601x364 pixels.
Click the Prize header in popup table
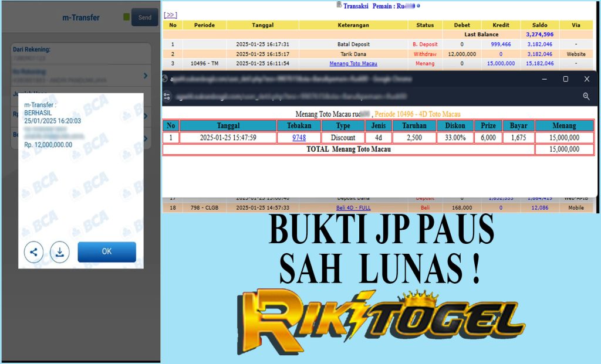pyautogui.click(x=488, y=125)
